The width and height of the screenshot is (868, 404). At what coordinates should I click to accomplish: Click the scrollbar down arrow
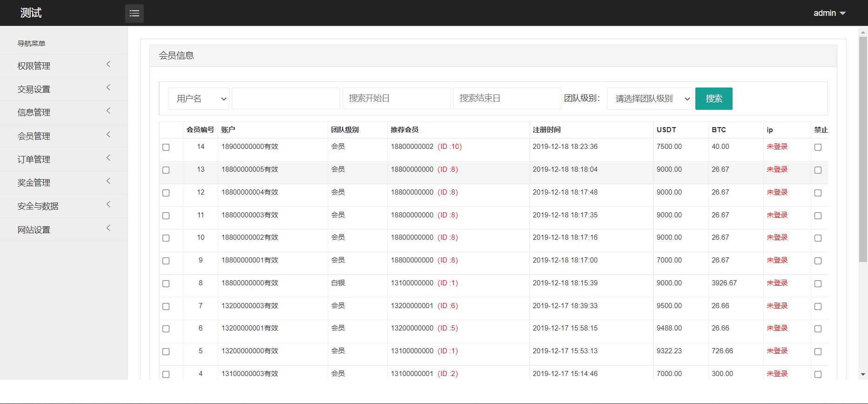[x=863, y=374]
